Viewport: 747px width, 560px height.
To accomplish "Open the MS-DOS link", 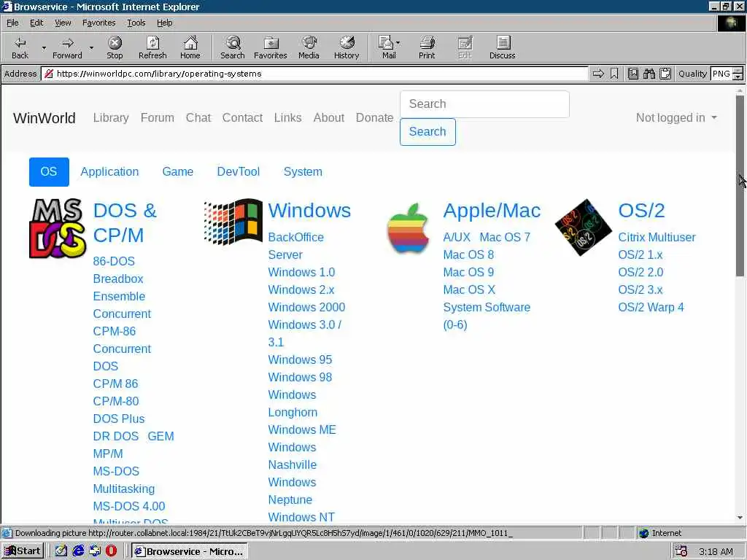I will [x=116, y=472].
